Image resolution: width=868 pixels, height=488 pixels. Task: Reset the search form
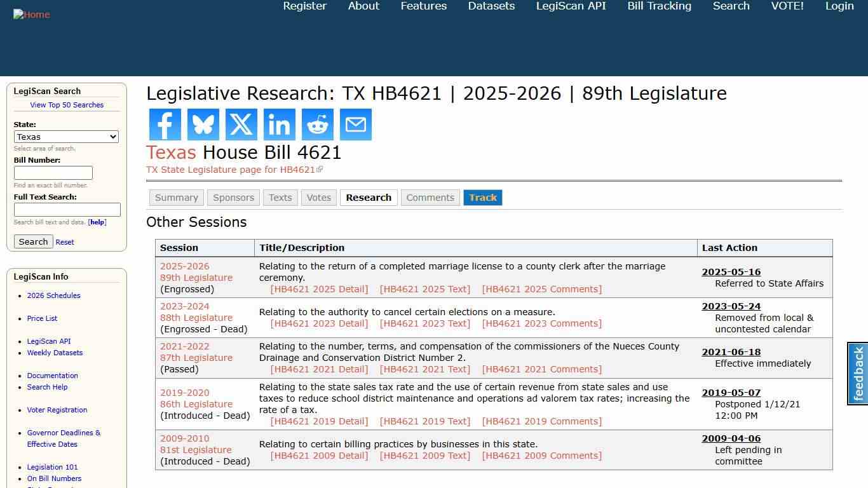point(64,241)
